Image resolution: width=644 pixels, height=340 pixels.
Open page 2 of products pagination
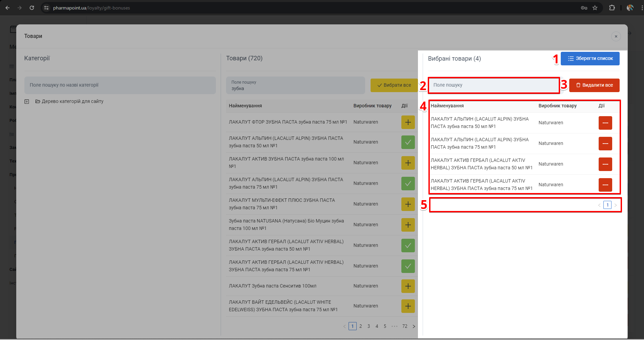[360, 326]
